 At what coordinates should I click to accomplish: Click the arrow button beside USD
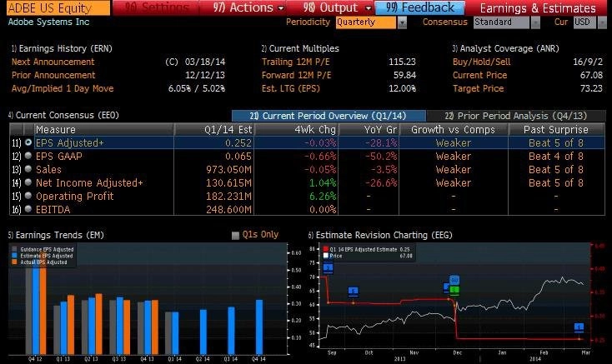(x=603, y=22)
